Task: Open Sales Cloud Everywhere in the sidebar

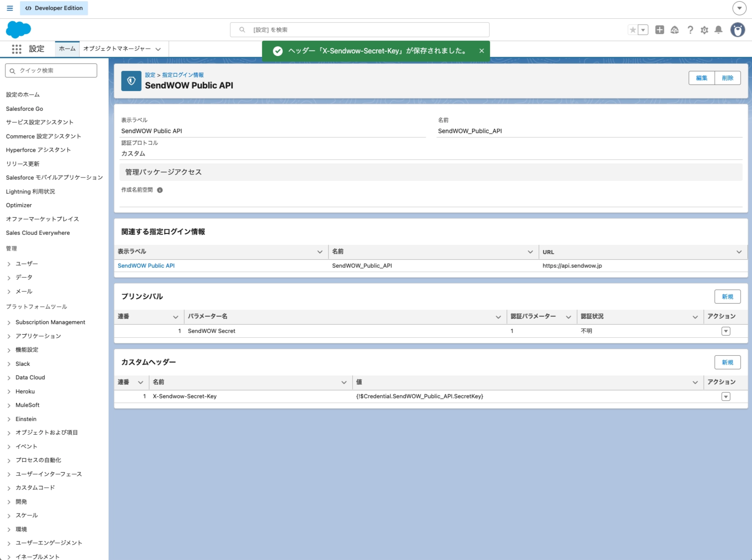Action: (x=38, y=233)
